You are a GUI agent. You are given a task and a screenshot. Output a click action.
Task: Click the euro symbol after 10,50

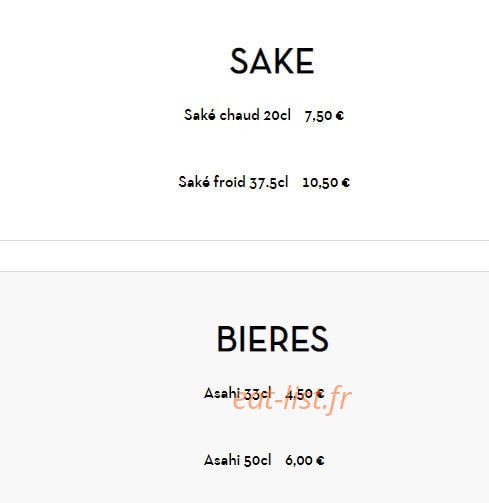point(346,182)
